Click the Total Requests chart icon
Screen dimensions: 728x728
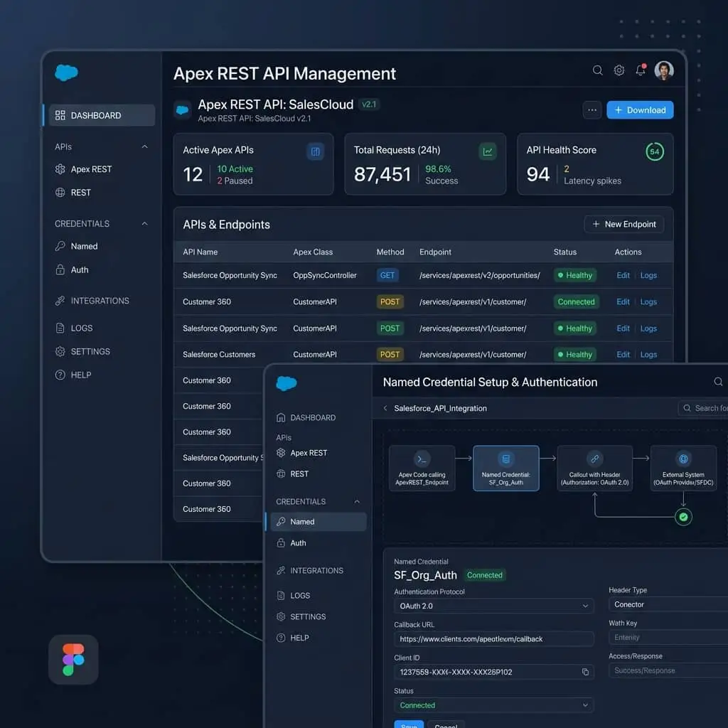[x=488, y=151]
